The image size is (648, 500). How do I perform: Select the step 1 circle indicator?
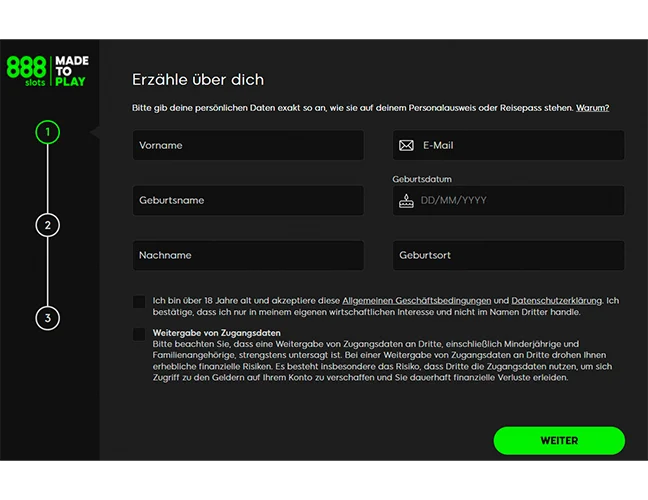[x=47, y=131]
